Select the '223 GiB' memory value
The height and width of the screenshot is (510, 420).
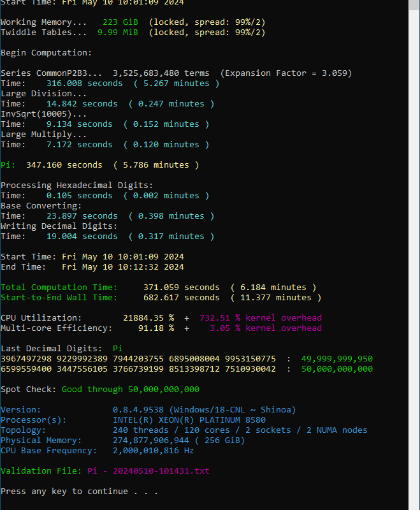click(x=120, y=22)
